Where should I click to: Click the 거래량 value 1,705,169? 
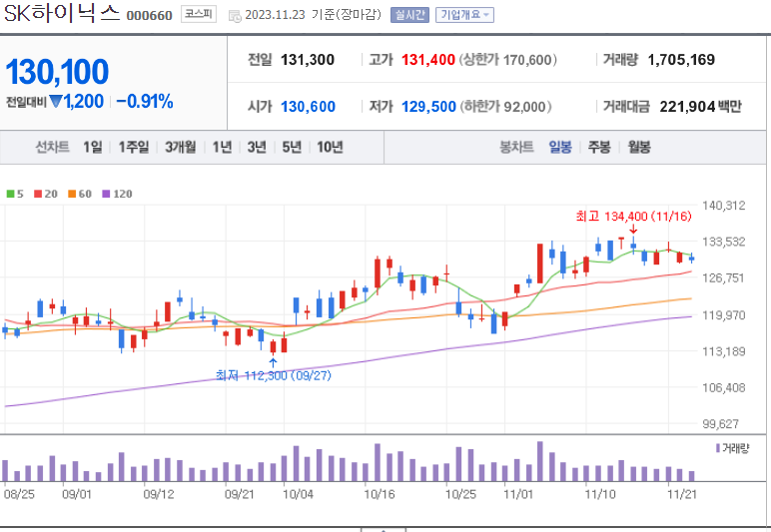pos(681,60)
